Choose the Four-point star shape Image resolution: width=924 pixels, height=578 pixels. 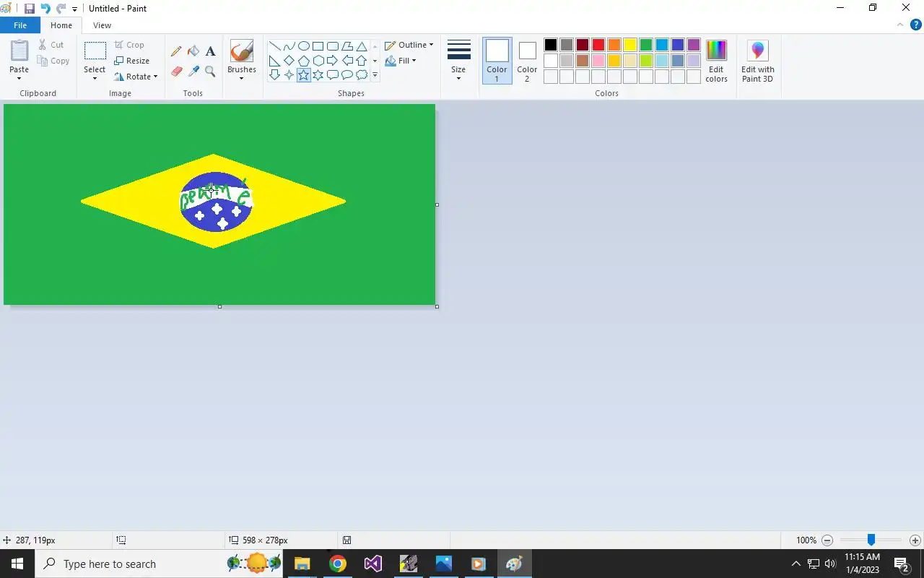pos(289,75)
